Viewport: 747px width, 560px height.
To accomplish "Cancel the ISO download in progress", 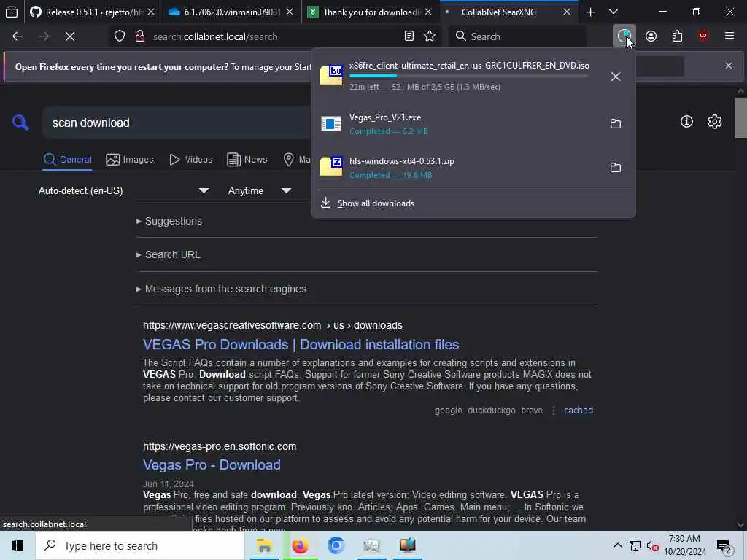I will (616, 77).
